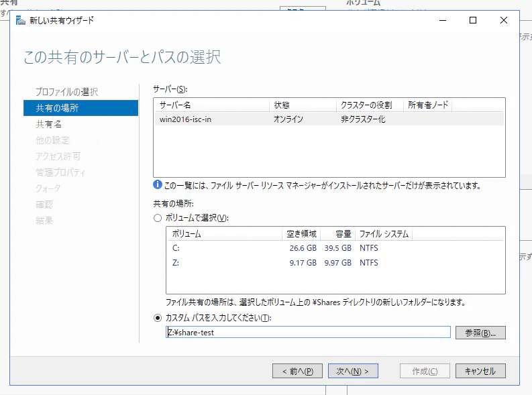The height and width of the screenshot is (395, 532).
Task: Sort servers by 状態 column header
Action: [x=303, y=105]
